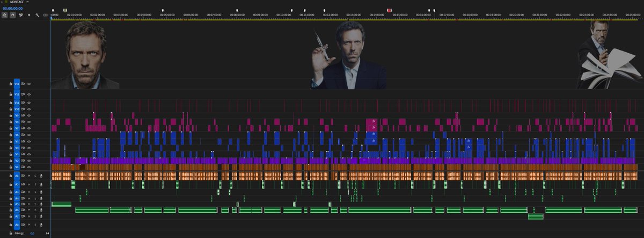This screenshot has width=644, height=238.
Task: Toggle the Snap magnet icon
Action: pyautogui.click(x=13, y=15)
